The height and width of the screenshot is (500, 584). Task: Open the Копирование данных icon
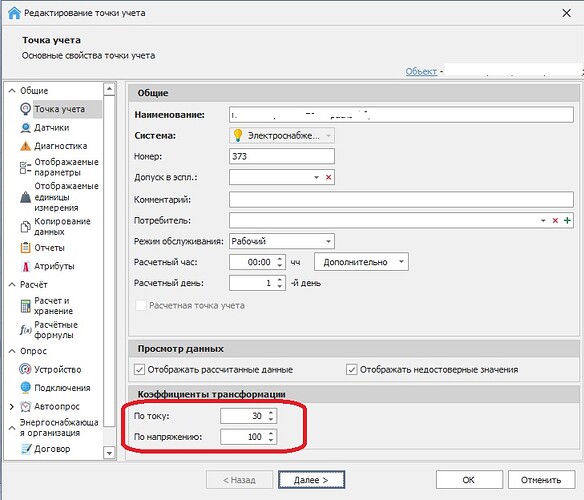(25, 227)
